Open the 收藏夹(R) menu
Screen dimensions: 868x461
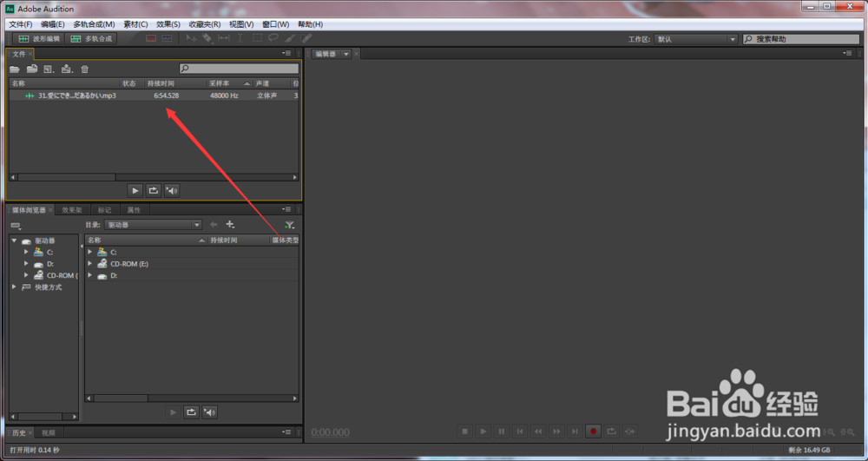click(205, 24)
